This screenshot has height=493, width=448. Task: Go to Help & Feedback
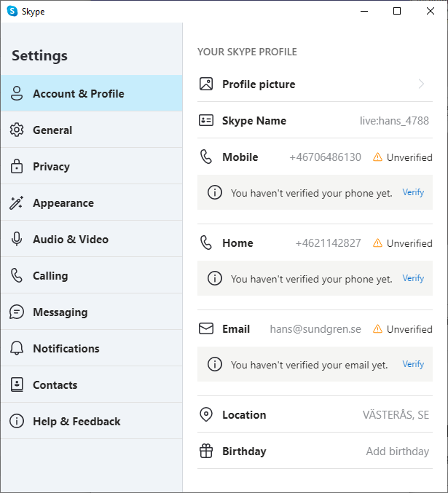tap(92, 421)
